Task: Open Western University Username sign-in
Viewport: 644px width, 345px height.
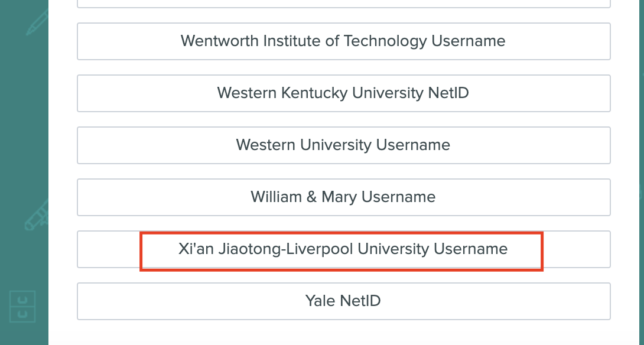Action: pyautogui.click(x=344, y=145)
